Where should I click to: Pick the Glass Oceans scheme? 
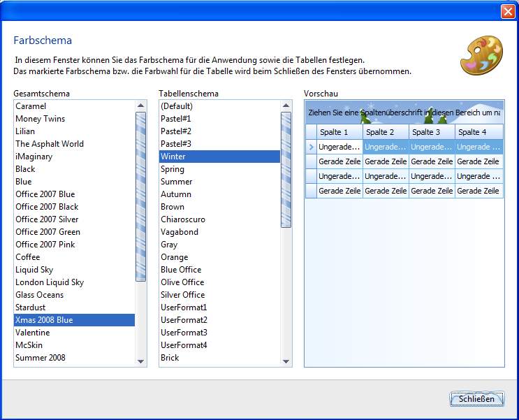pos(75,295)
